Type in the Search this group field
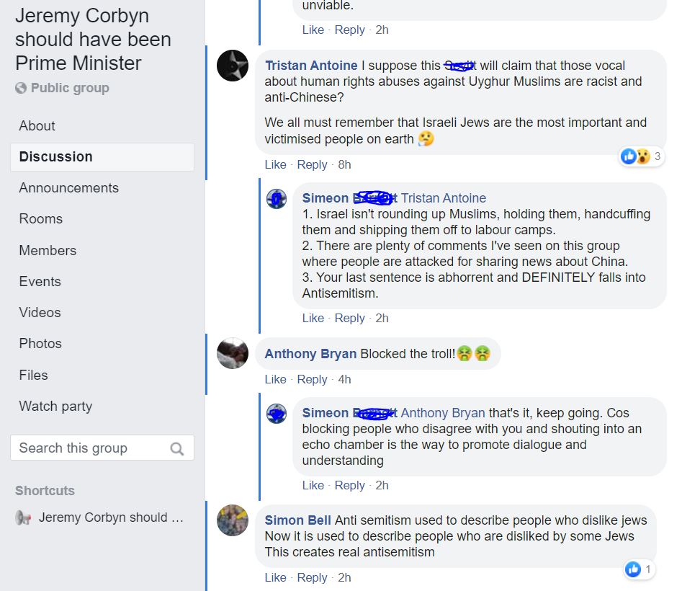Image resolution: width=700 pixels, height=591 pixels. coord(90,448)
